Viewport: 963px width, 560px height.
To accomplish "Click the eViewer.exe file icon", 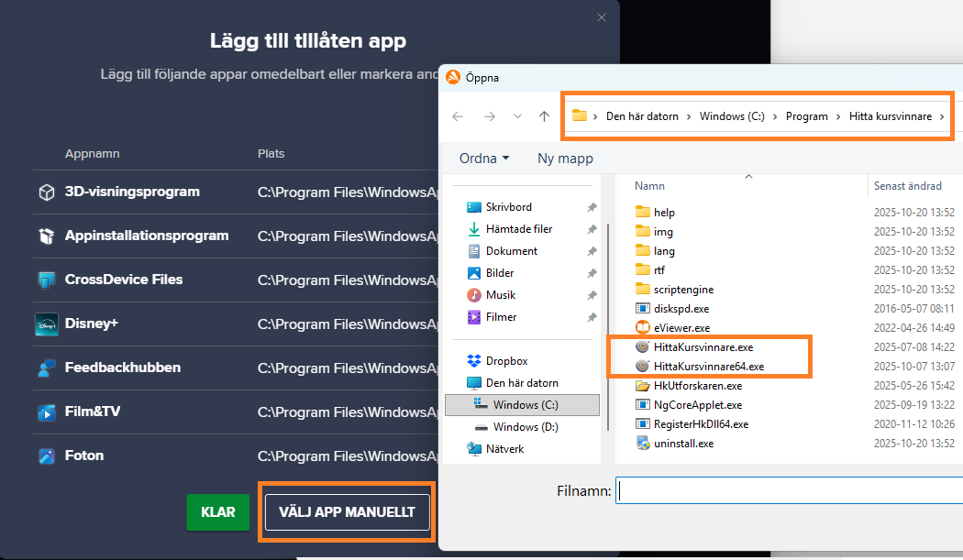I will click(x=643, y=327).
